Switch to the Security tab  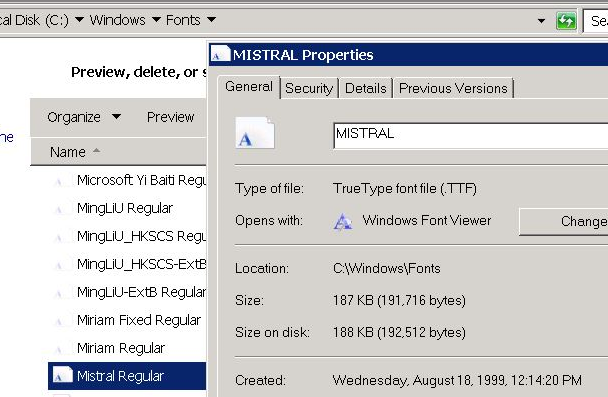coord(309,88)
